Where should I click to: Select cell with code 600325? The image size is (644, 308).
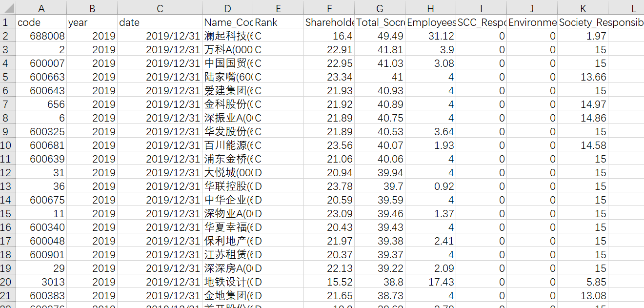[41, 131]
